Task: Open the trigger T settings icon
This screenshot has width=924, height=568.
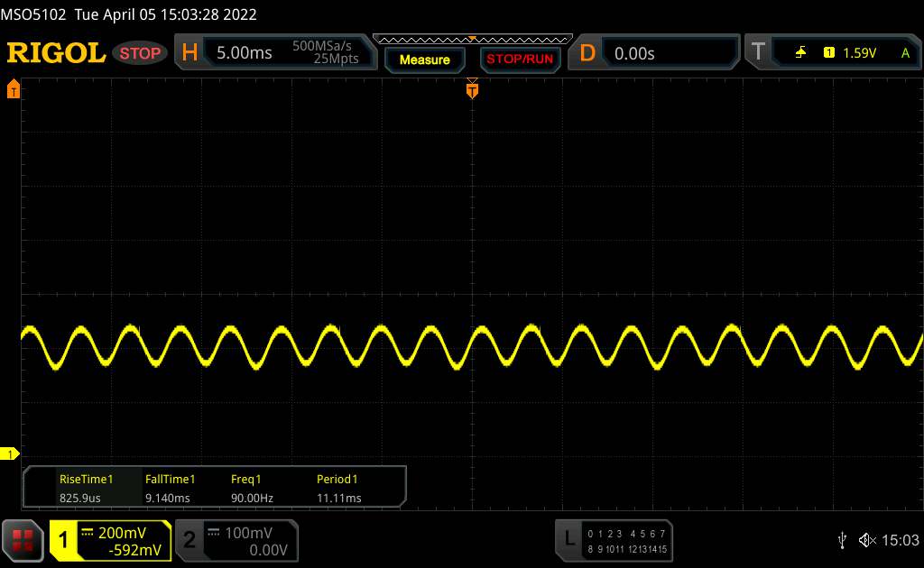Action: pyautogui.click(x=758, y=51)
